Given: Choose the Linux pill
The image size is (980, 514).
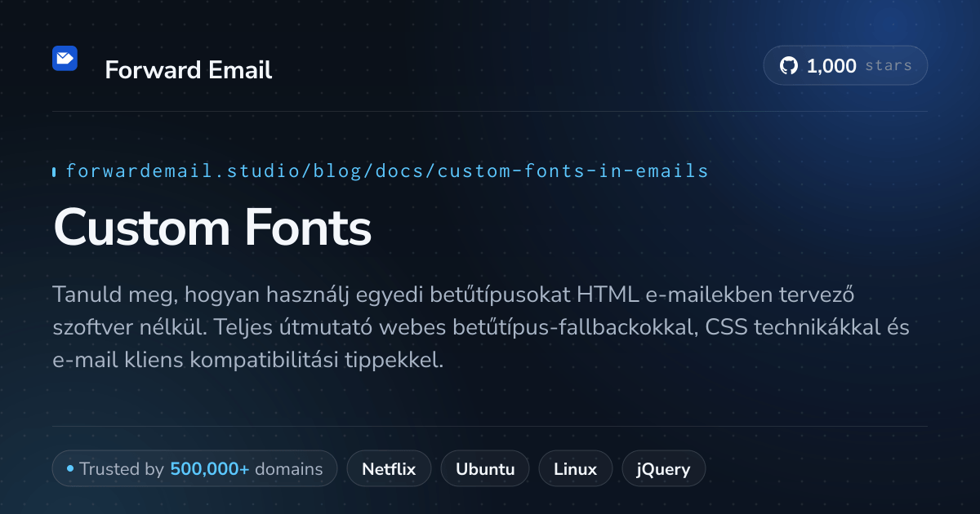Looking at the screenshot, I should 576,469.
